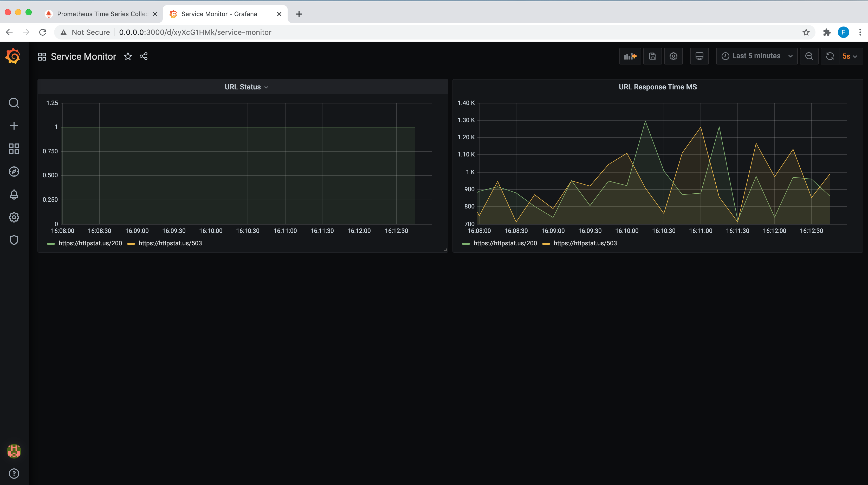Image resolution: width=868 pixels, height=485 pixels.
Task: Click the Add panel icon
Action: point(630,56)
